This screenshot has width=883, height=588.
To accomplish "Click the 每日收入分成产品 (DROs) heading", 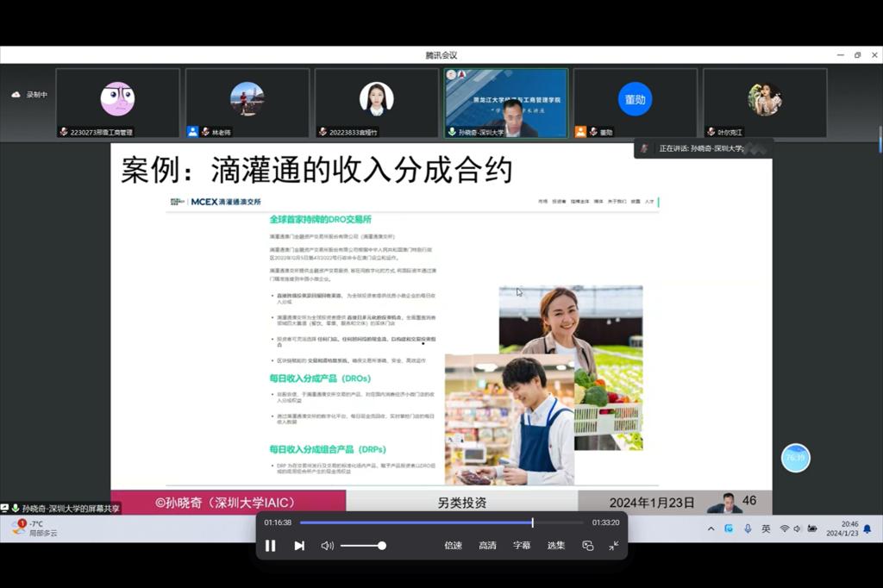I will [320, 378].
